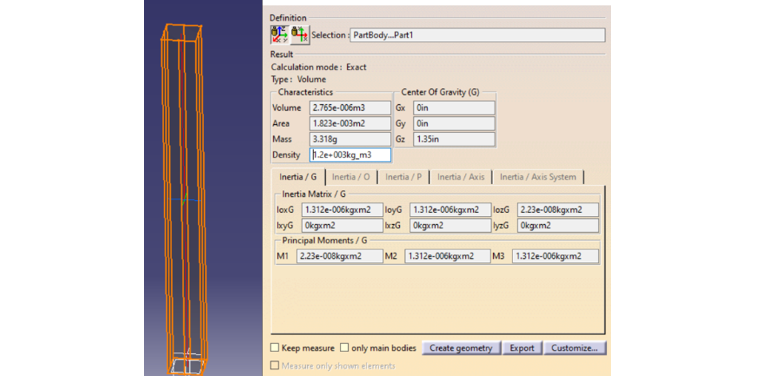This screenshot has height=376, width=776.
Task: Open the Inertia / P tab
Action: click(403, 177)
